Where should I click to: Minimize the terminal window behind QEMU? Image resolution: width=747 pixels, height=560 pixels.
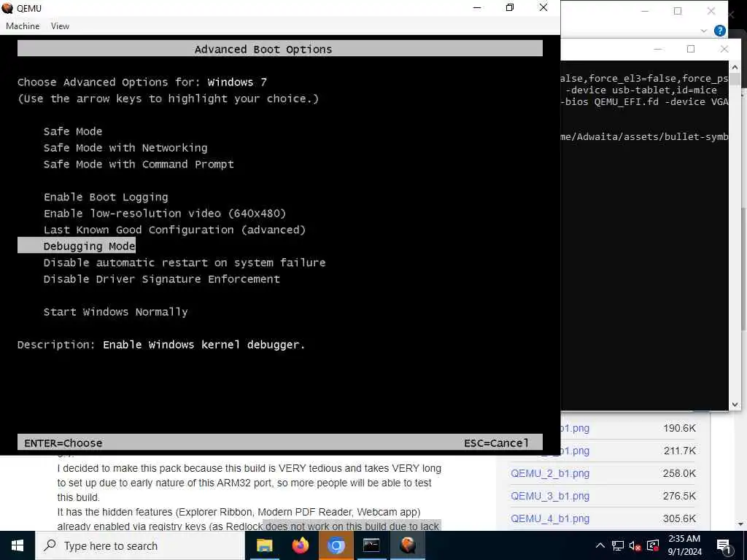point(658,49)
